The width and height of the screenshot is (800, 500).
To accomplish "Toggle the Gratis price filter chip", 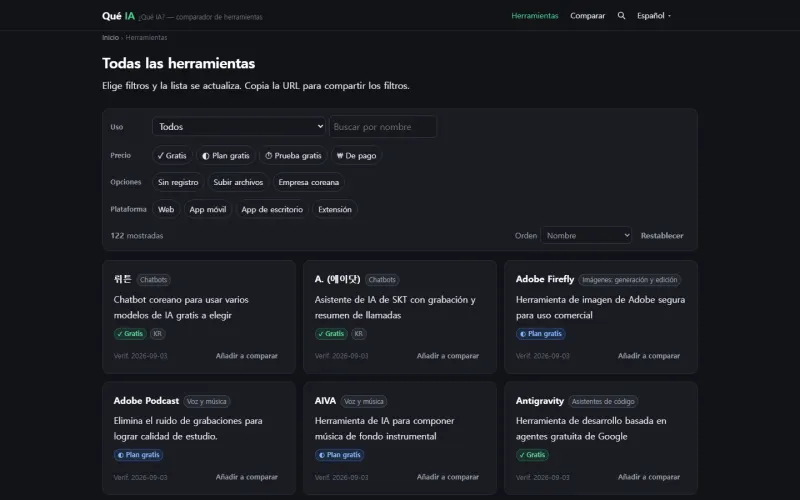I will [x=172, y=156].
